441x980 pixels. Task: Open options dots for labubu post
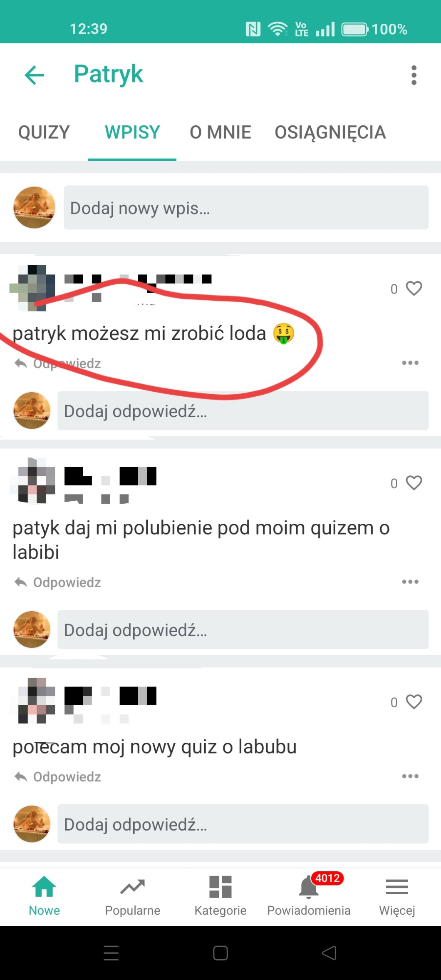click(x=410, y=776)
